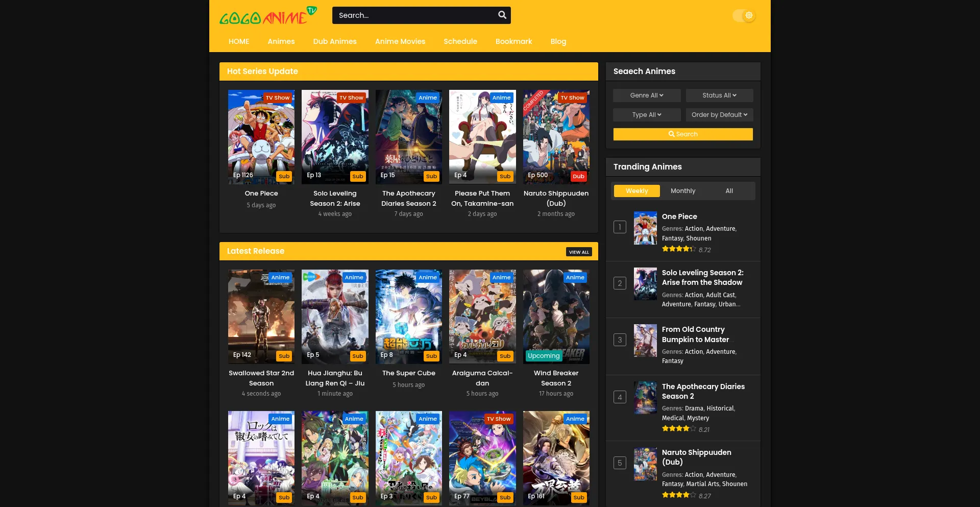Click the GogoAnime TV logo

coord(268,16)
